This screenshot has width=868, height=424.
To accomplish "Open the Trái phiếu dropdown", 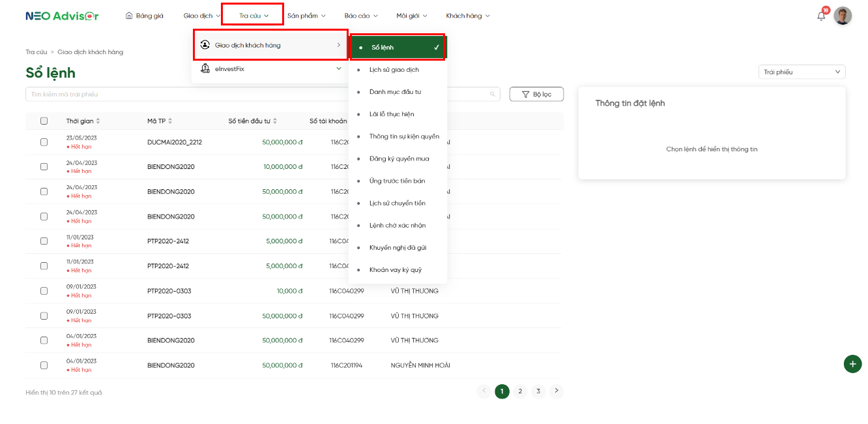I will pyautogui.click(x=802, y=72).
